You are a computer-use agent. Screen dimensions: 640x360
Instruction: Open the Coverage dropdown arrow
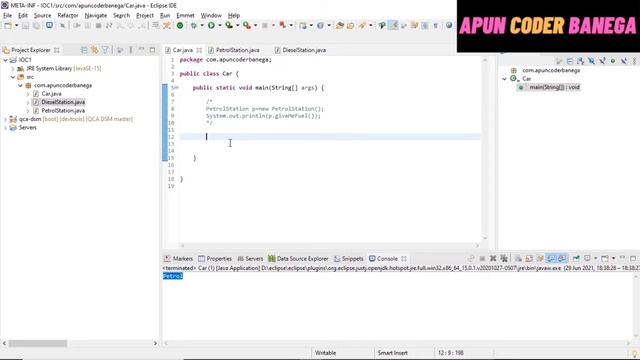click(x=237, y=25)
